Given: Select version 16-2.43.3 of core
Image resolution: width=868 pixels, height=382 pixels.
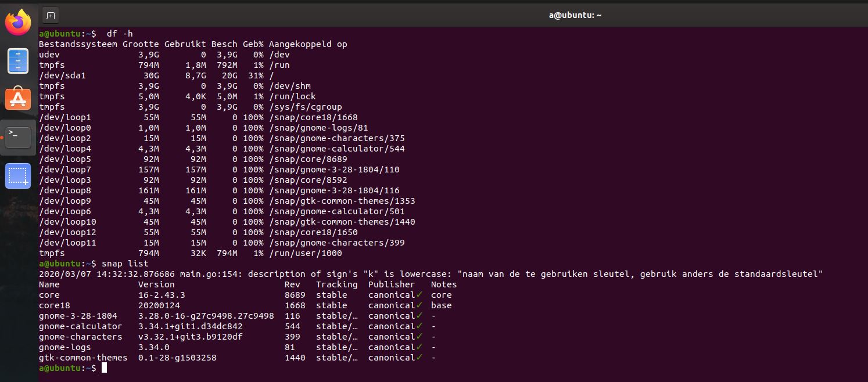Looking at the screenshot, I should coord(162,295).
